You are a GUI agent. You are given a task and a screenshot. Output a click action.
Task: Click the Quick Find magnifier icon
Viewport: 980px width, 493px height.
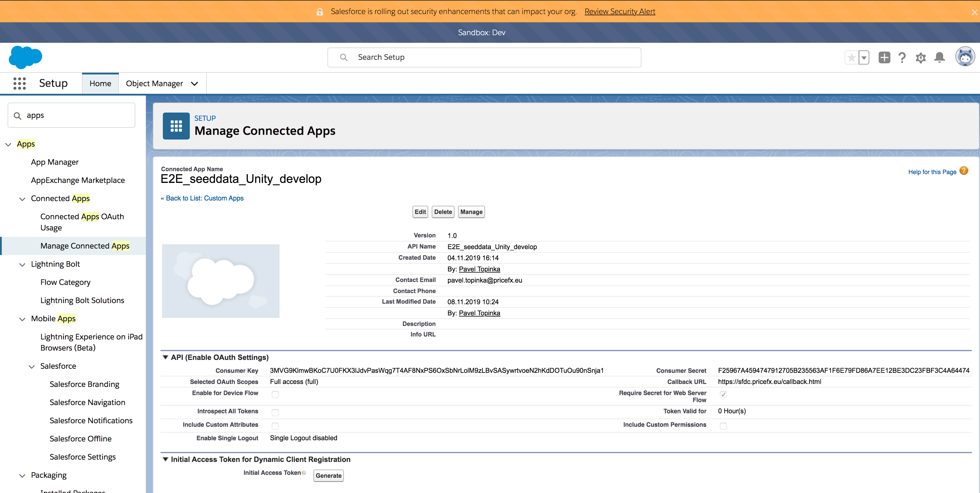click(x=18, y=115)
